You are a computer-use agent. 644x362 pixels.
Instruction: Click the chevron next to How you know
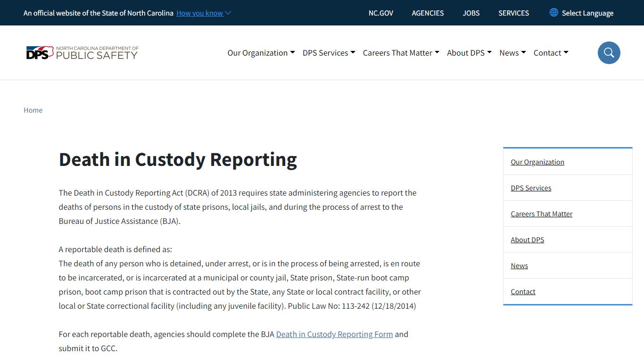(228, 13)
